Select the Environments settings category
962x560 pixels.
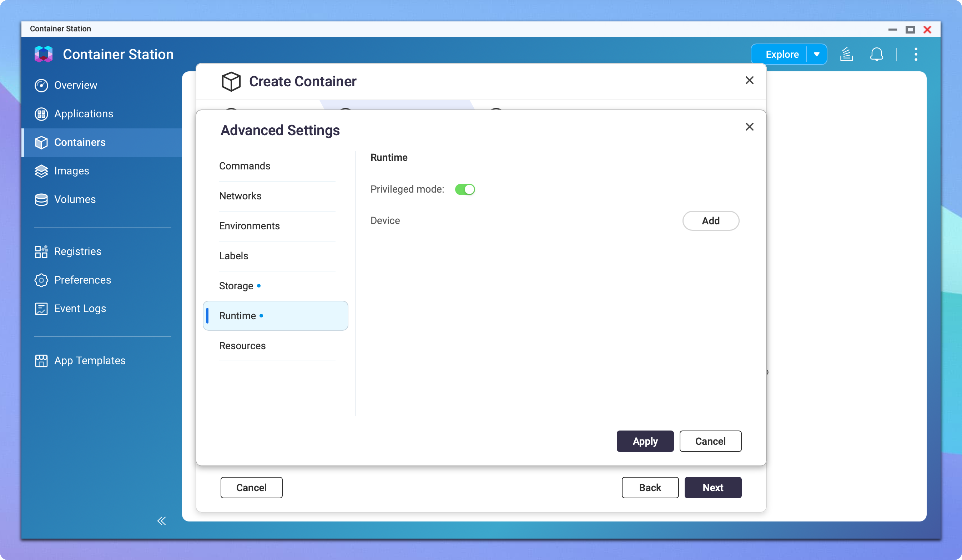(249, 226)
